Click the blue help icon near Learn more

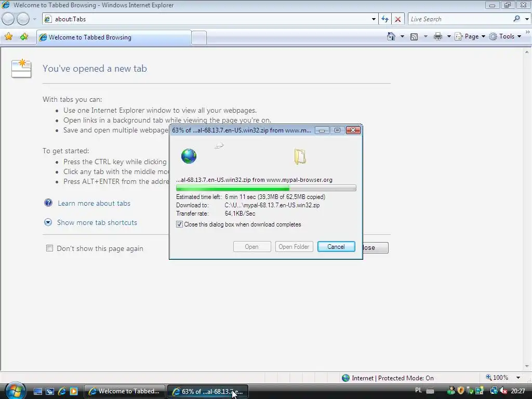(48, 203)
